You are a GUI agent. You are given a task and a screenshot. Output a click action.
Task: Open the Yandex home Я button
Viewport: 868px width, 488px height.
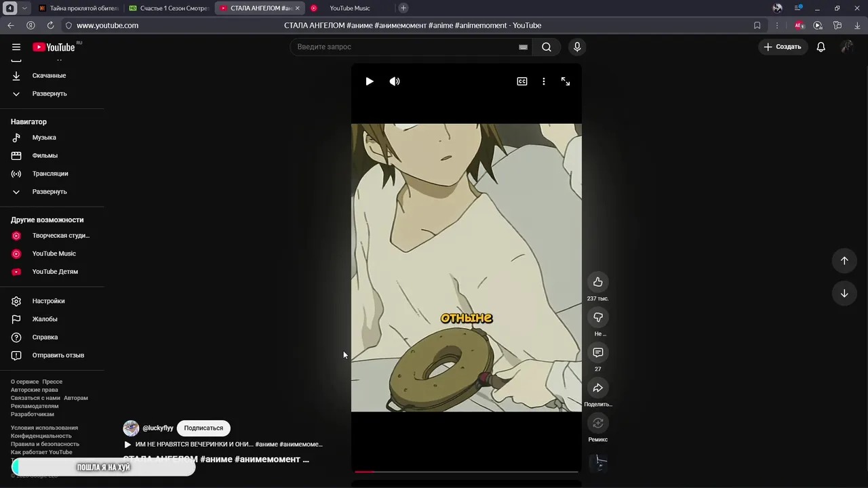31,25
